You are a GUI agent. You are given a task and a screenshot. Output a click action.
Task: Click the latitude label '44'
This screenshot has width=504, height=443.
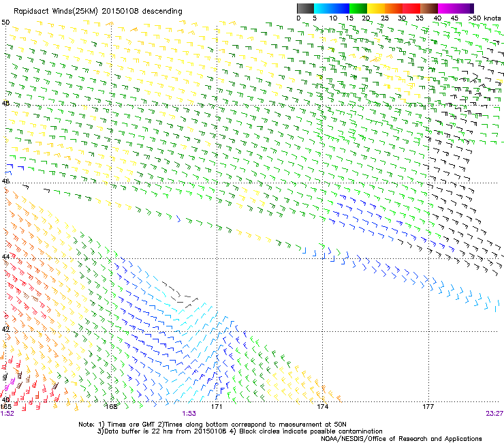[x=5, y=256]
